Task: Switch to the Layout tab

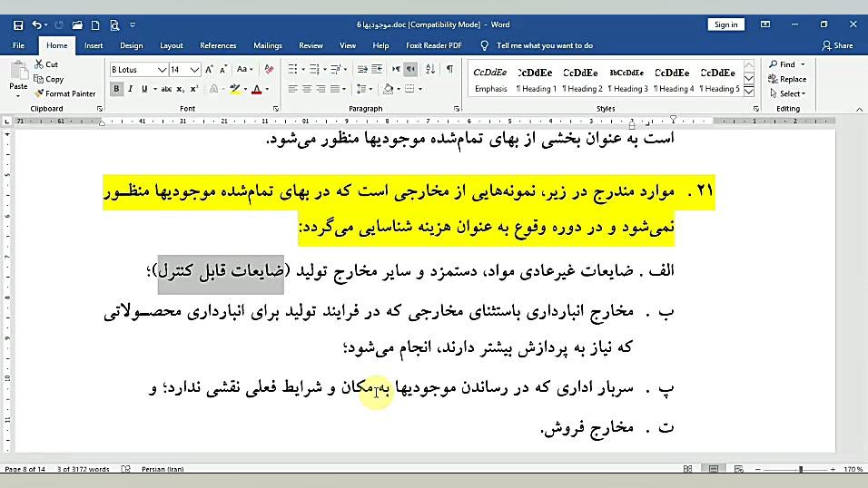Action: [172, 45]
